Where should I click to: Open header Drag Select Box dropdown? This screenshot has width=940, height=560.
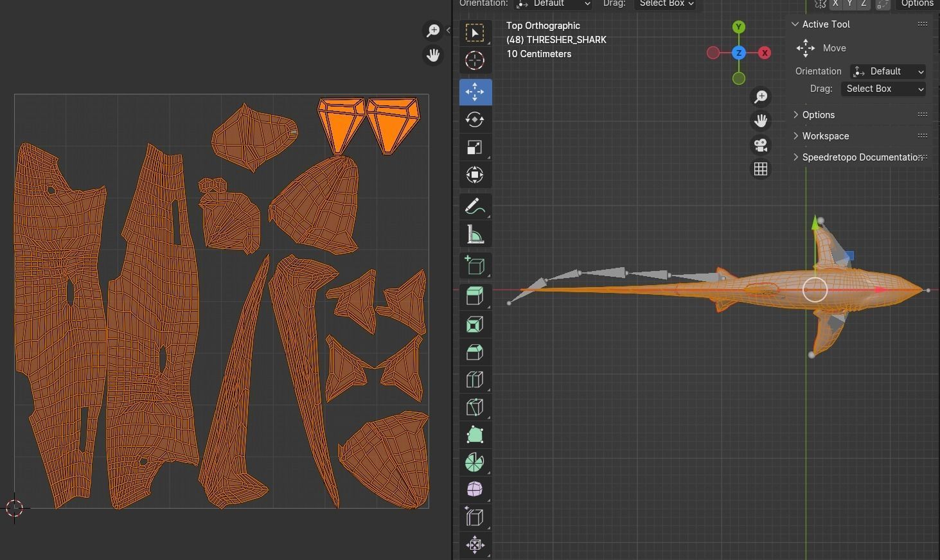[665, 4]
